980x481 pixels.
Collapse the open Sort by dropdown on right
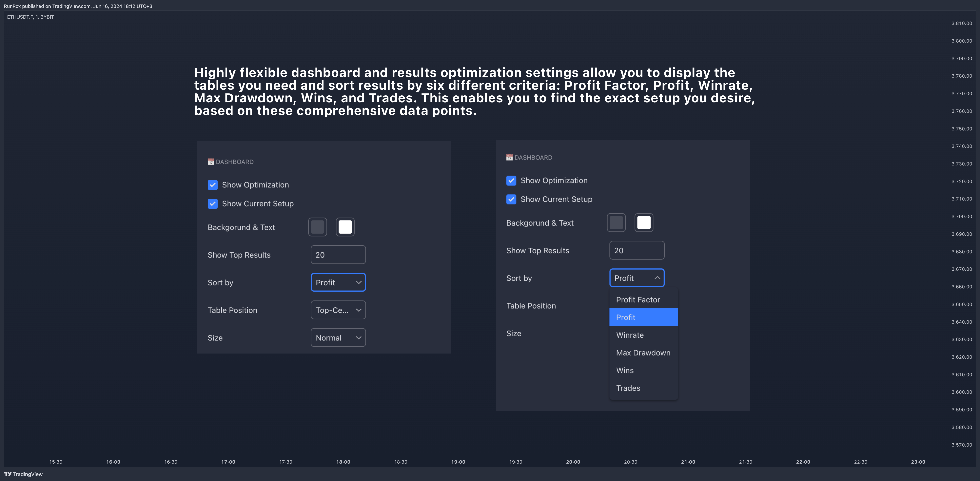637,278
